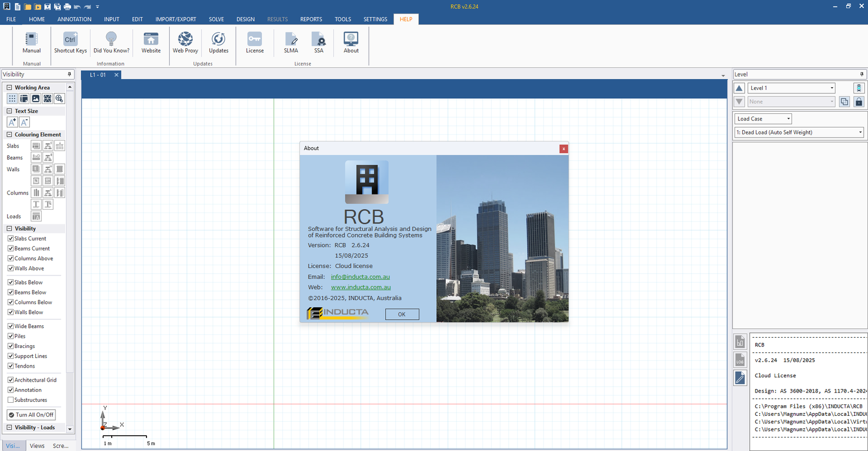Collapse the Working Area section
Viewport: 868px width, 451px height.
tap(9, 87)
